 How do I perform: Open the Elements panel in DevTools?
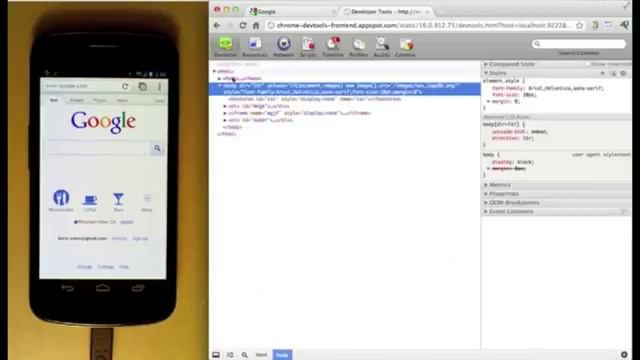[225, 47]
